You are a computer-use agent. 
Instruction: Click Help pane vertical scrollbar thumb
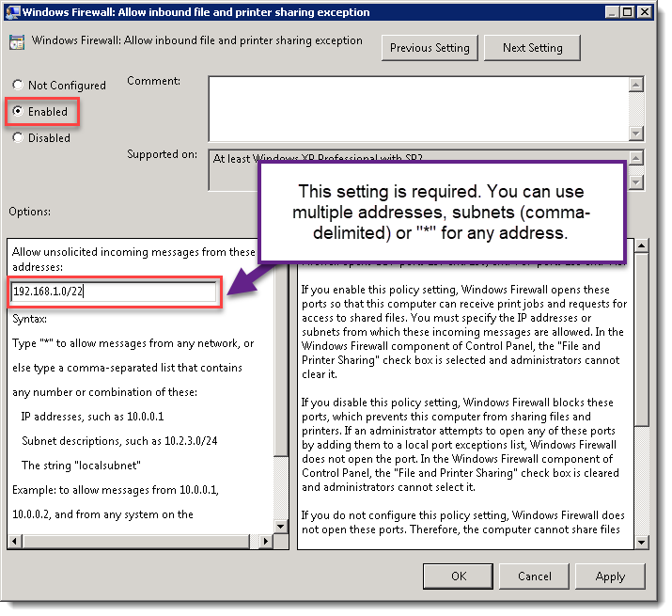(642, 340)
